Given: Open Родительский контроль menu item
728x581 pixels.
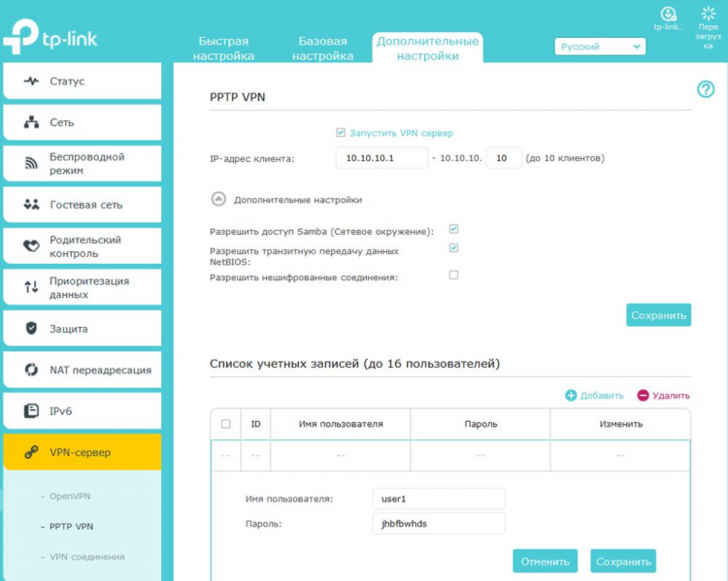Looking at the screenshot, I should pyautogui.click(x=83, y=246).
